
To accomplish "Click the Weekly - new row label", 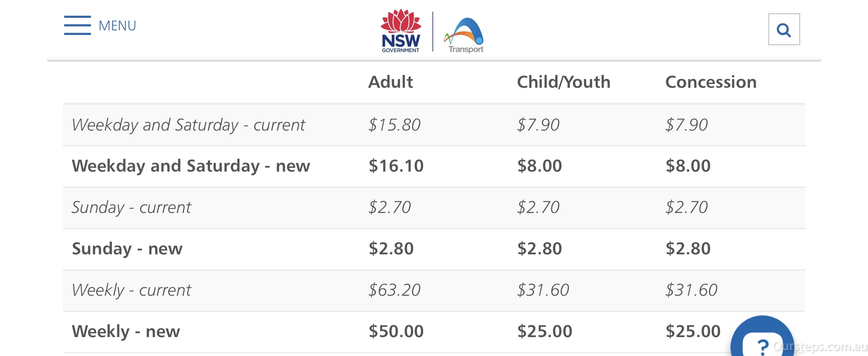I will (x=126, y=331).
